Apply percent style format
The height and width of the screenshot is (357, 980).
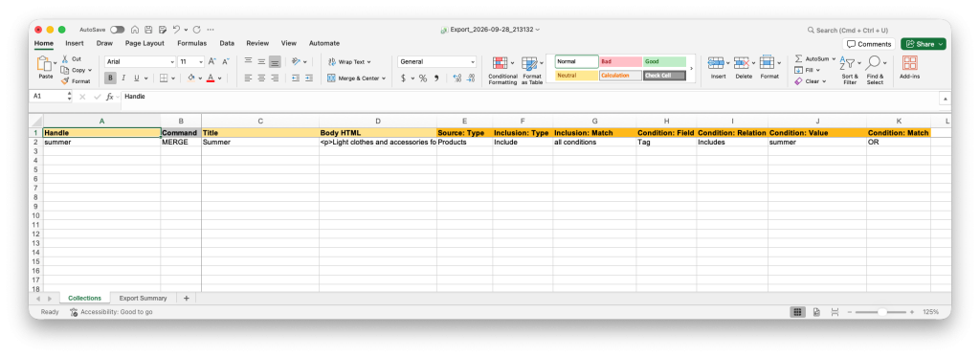click(423, 78)
